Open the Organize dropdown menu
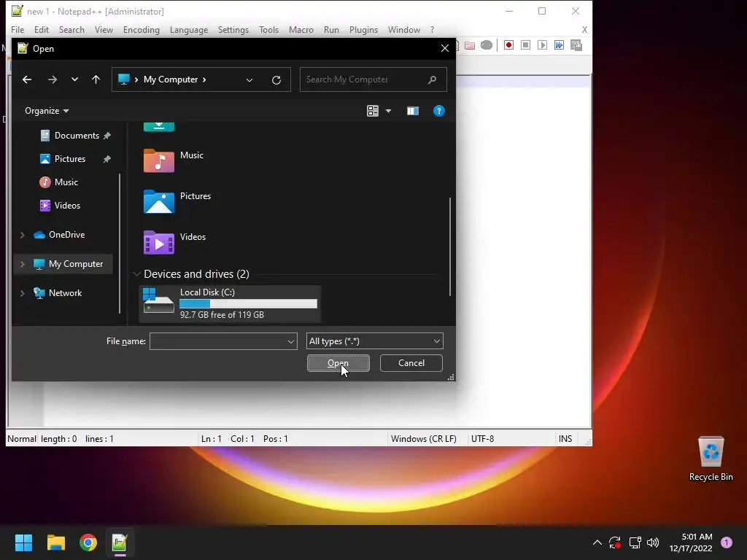 coord(47,111)
